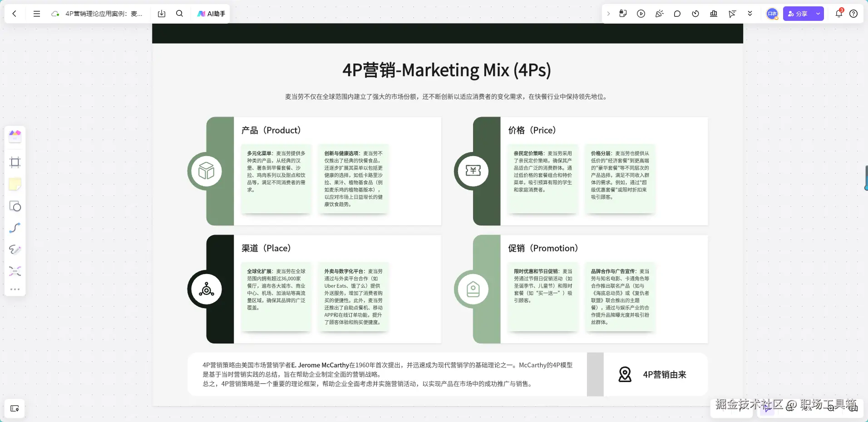The height and width of the screenshot is (422, 868).
Task: Click the cursor with lines icon
Action: [x=732, y=14]
